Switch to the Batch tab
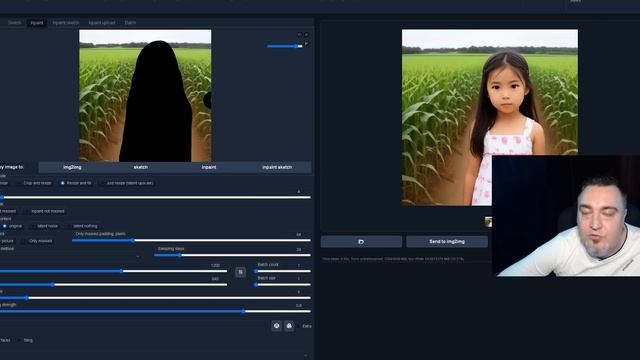Screen dimensions: 640x360 point(130,23)
